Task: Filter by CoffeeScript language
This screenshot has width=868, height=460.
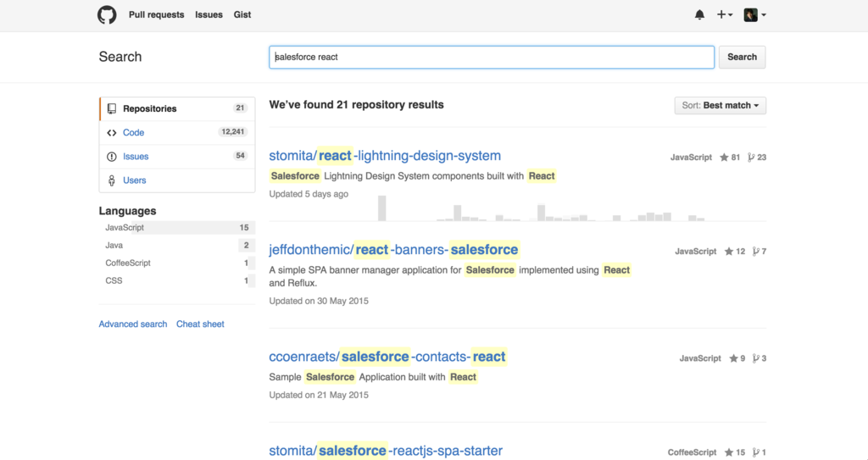Action: click(x=177, y=263)
